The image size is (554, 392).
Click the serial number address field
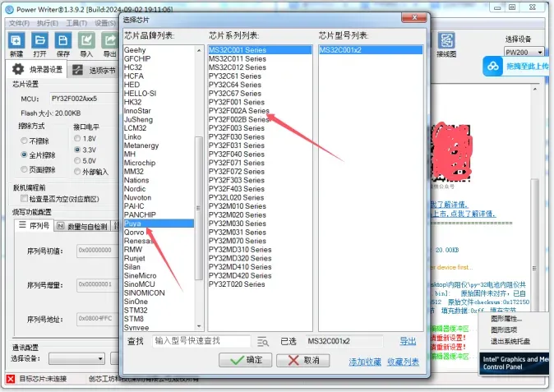(x=97, y=319)
